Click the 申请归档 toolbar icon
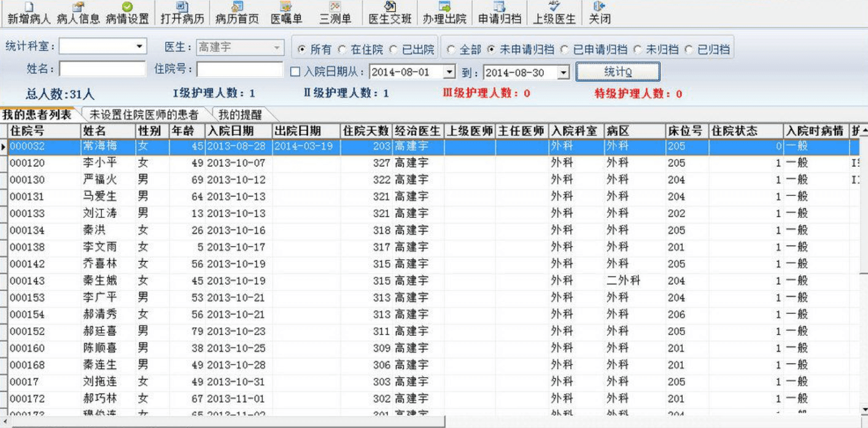The width and height of the screenshot is (868, 428). [500, 13]
